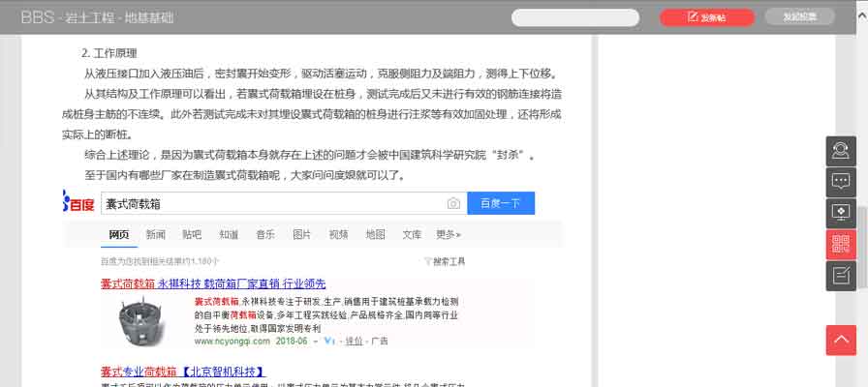The height and width of the screenshot is (387, 868).
Task: Click the line 至于国内有哪些厂家在制造囊式荷载箱呢
Action: point(246,176)
